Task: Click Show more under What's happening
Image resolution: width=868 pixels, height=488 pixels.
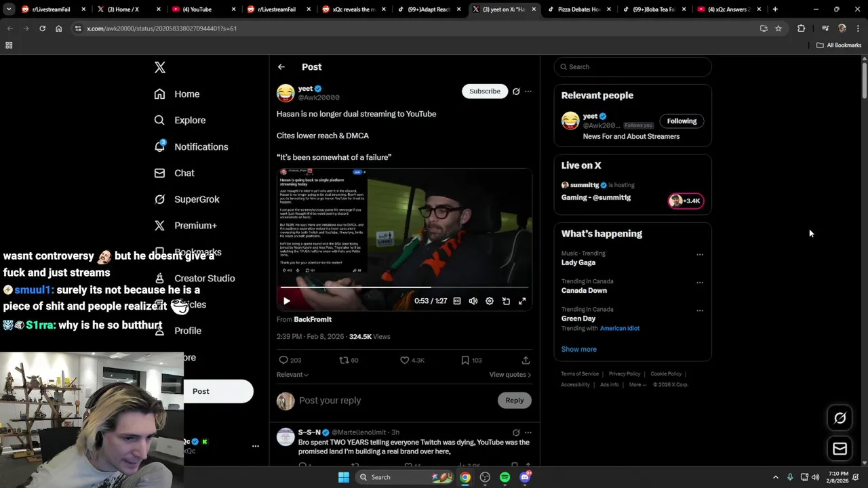Action: click(578, 349)
